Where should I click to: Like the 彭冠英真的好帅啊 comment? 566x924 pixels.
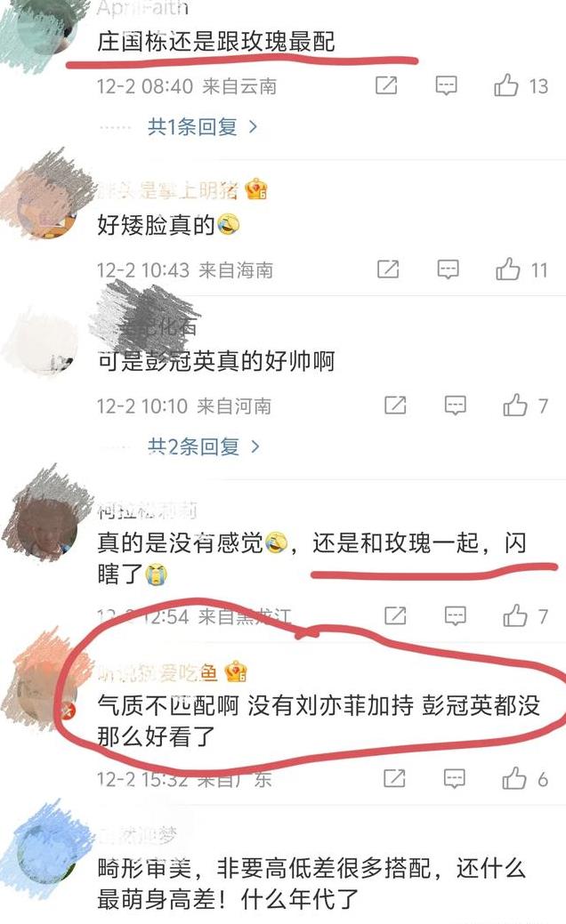pyautogui.click(x=515, y=406)
